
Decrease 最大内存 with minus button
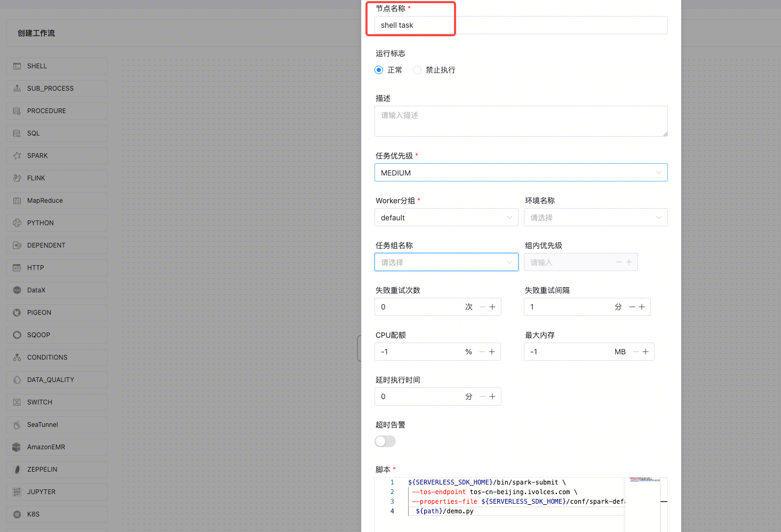pos(636,352)
